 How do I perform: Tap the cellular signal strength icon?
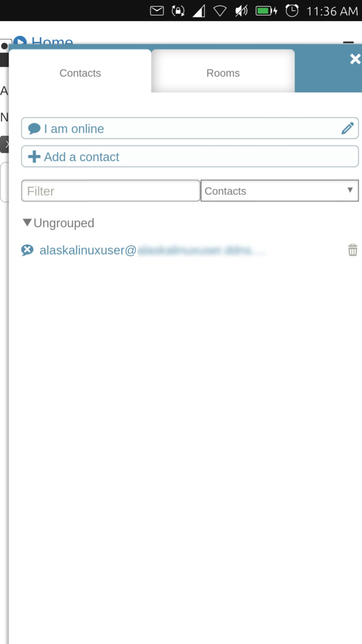pos(199,11)
